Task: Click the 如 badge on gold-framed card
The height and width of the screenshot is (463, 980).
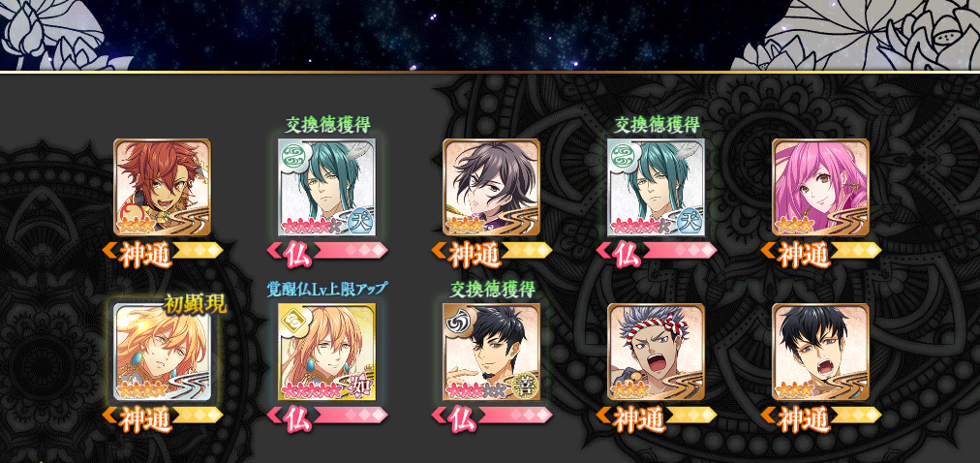Action: [358, 386]
